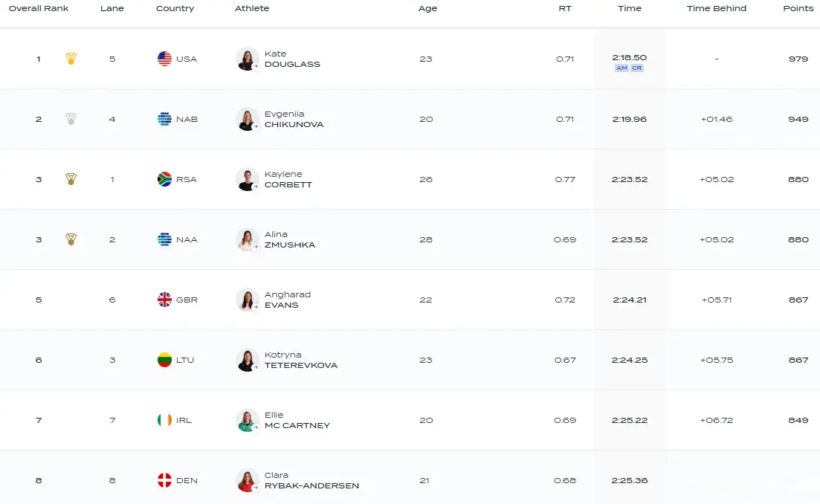Screen dimensions: 820x504
Task: Click the bronze medal icon in Corbett's row
Action: click(x=71, y=179)
